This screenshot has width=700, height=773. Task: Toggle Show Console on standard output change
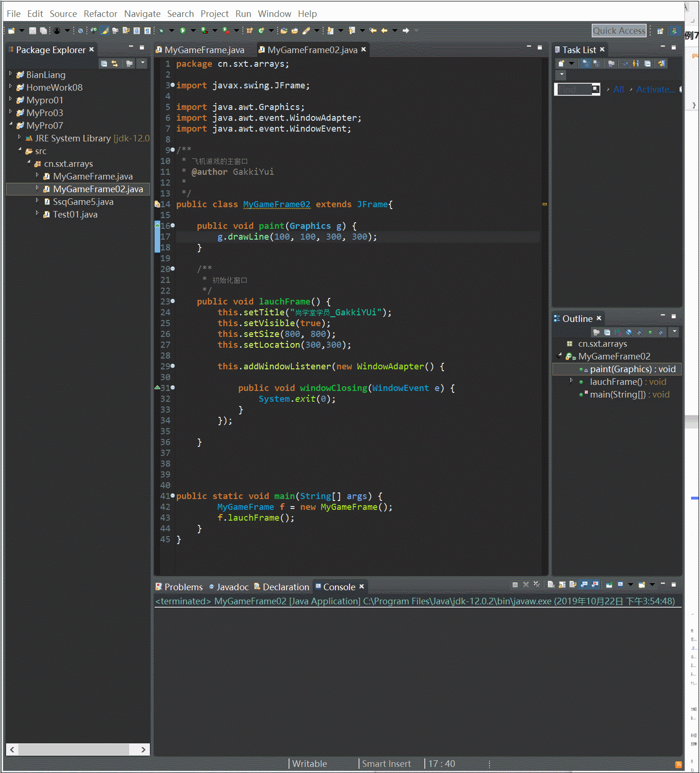584,585
